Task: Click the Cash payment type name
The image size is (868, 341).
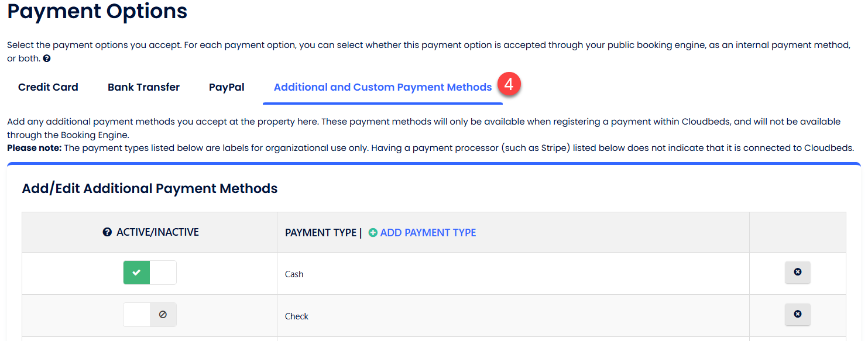Action: 294,274
